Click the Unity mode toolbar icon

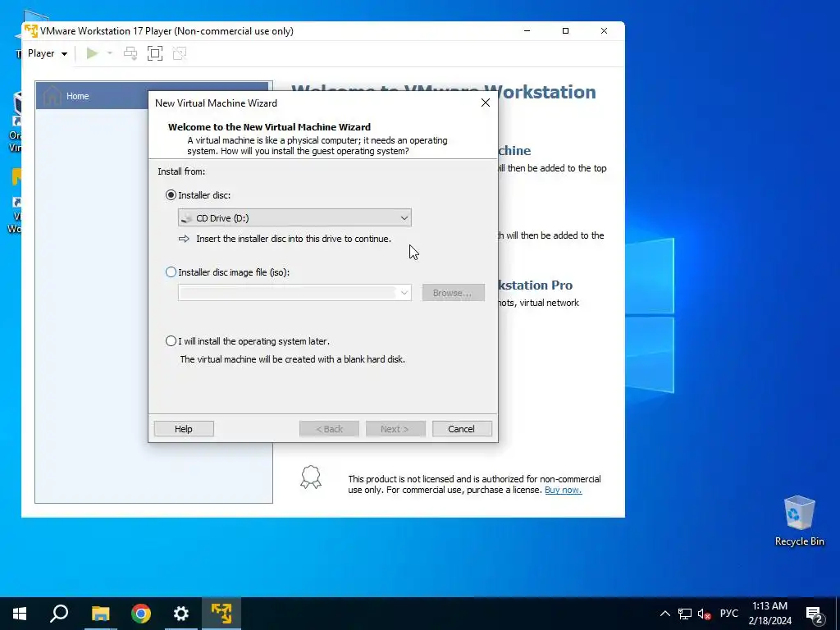coord(180,53)
